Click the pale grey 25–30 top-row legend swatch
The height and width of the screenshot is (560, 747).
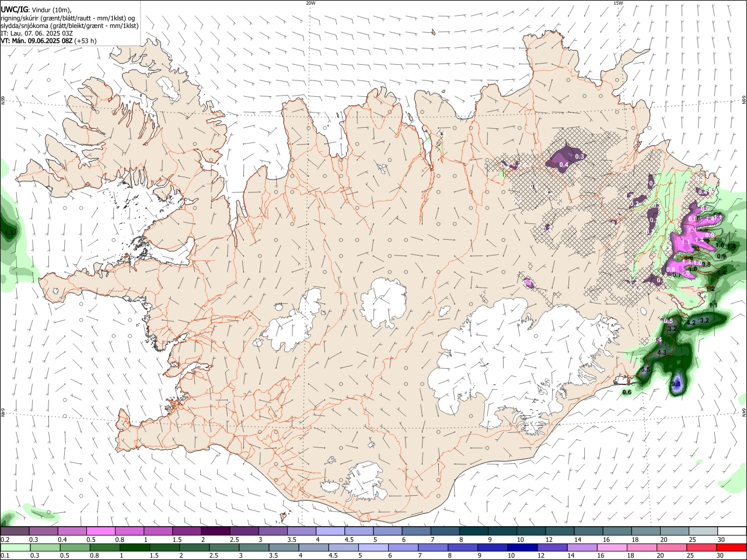pos(704,531)
